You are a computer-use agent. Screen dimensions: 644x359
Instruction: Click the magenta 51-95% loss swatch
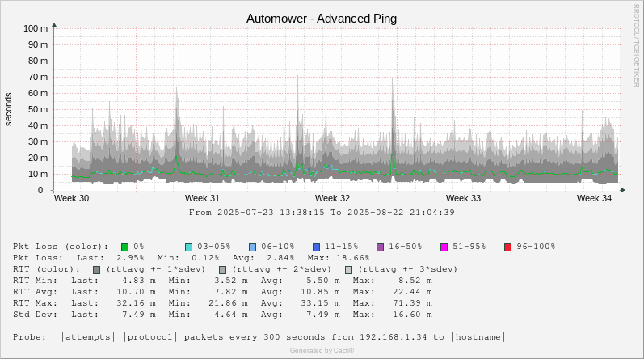[444, 247]
